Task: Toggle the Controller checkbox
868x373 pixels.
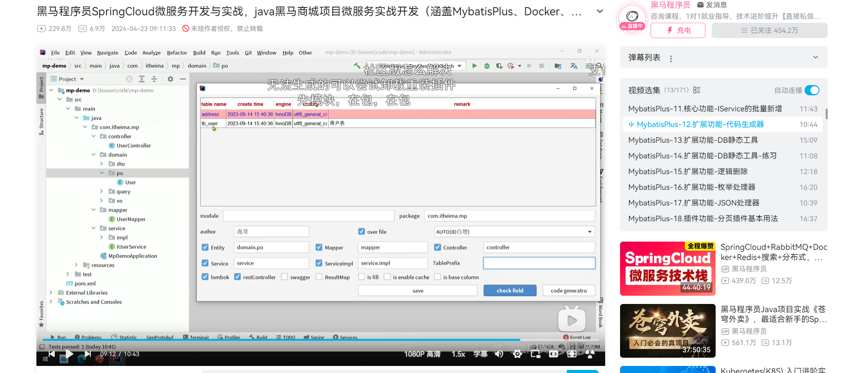Action: 438,247
